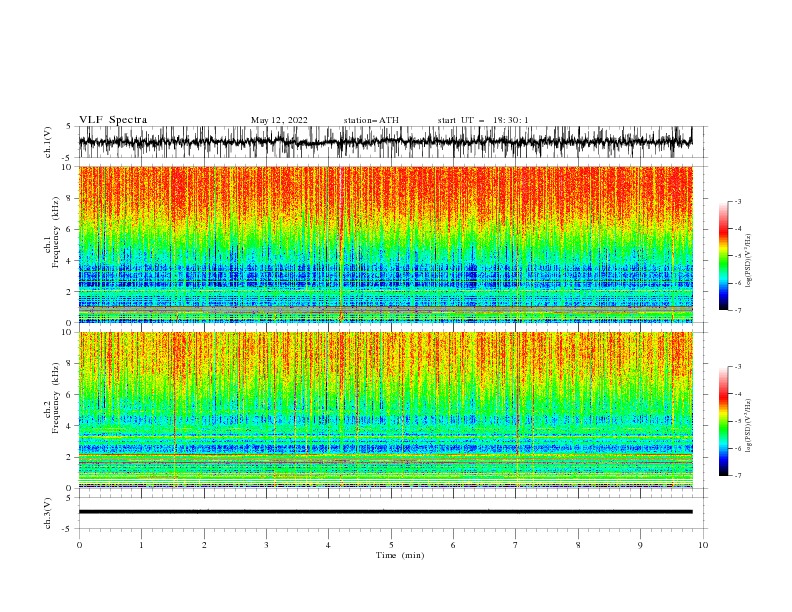The image size is (792, 612).
Task: Click inside the ch.1 spectrogram panel
Action: [x=385, y=244]
